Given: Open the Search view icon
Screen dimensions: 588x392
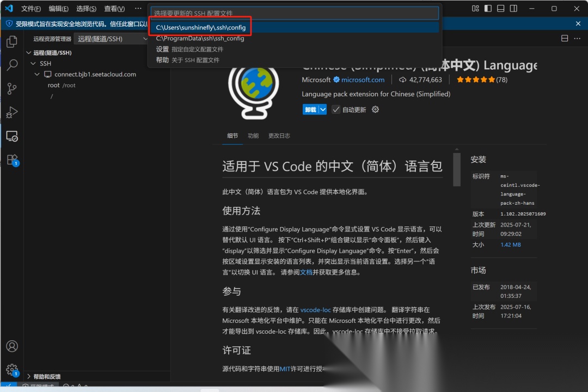Looking at the screenshot, I should coord(12,65).
